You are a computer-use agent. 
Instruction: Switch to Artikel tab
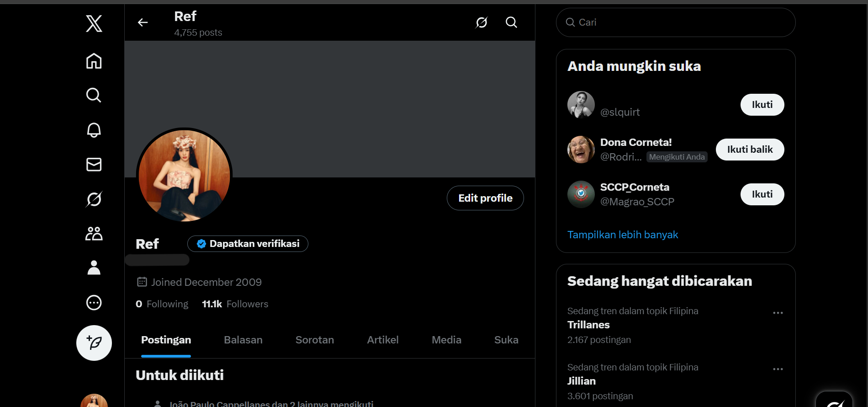coord(383,340)
